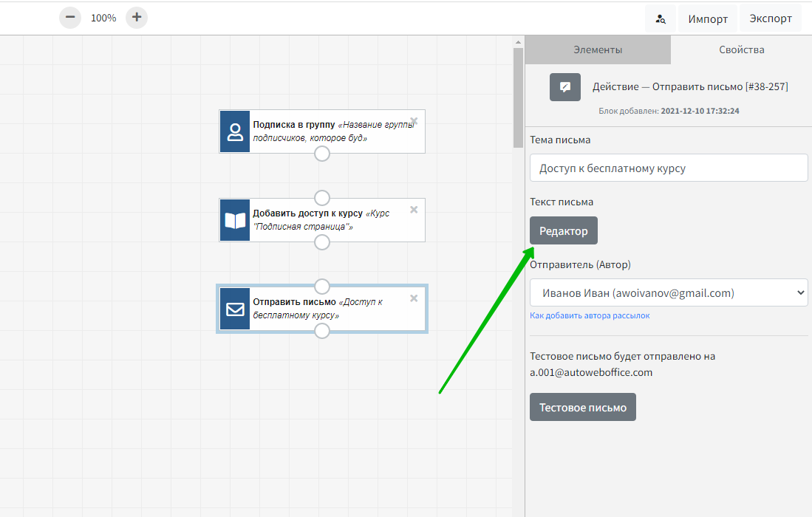Select the book icon of the course access block
The height and width of the screenshot is (517, 812).
click(x=235, y=220)
